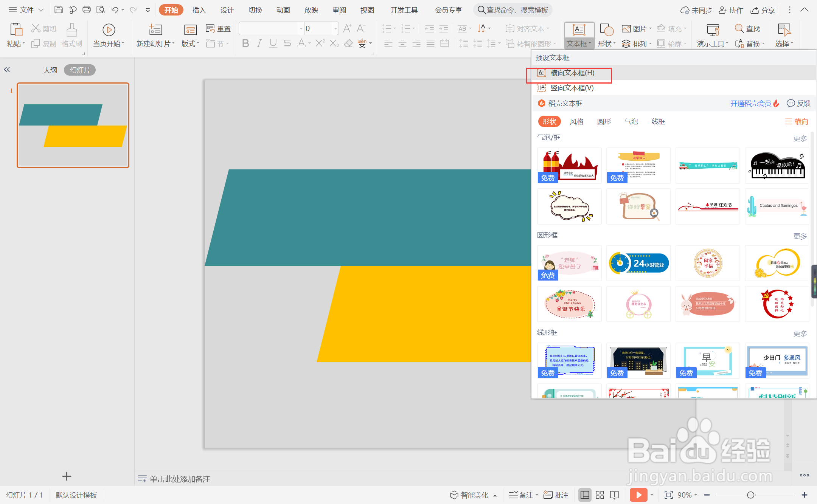Open the 形状 shapes dropdown
The height and width of the screenshot is (504, 817).
[606, 43]
